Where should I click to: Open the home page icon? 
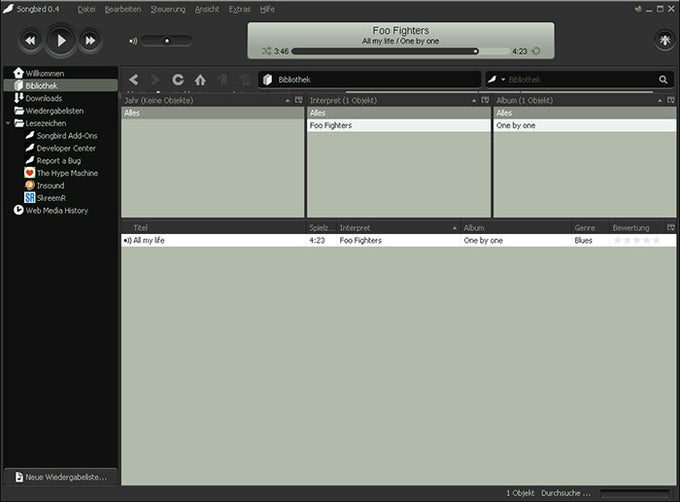[x=200, y=80]
